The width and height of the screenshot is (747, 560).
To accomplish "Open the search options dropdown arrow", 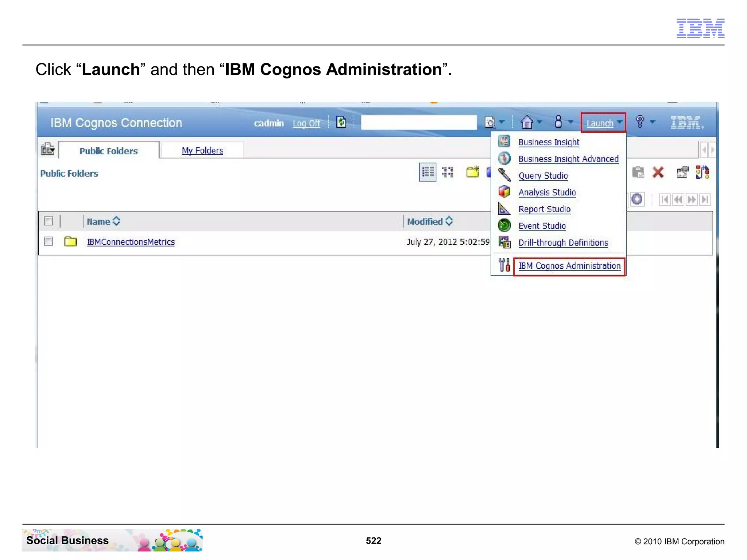I will point(502,122).
